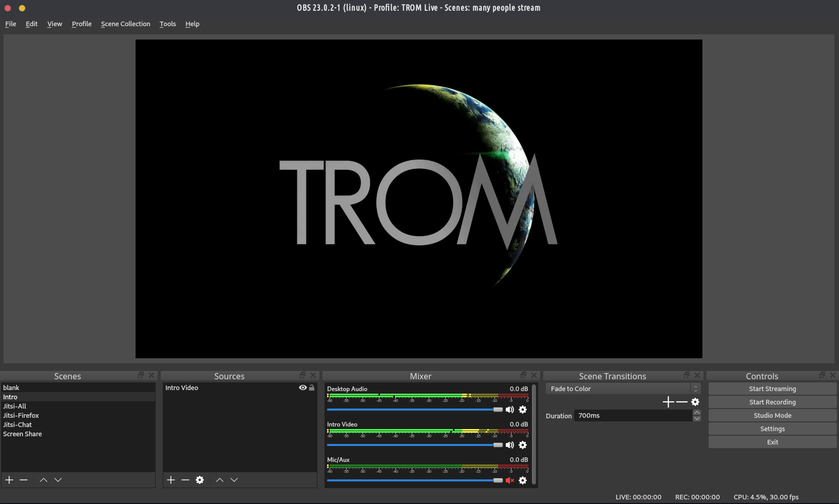Open the Scene Collection menu
839x504 pixels.
[x=125, y=24]
